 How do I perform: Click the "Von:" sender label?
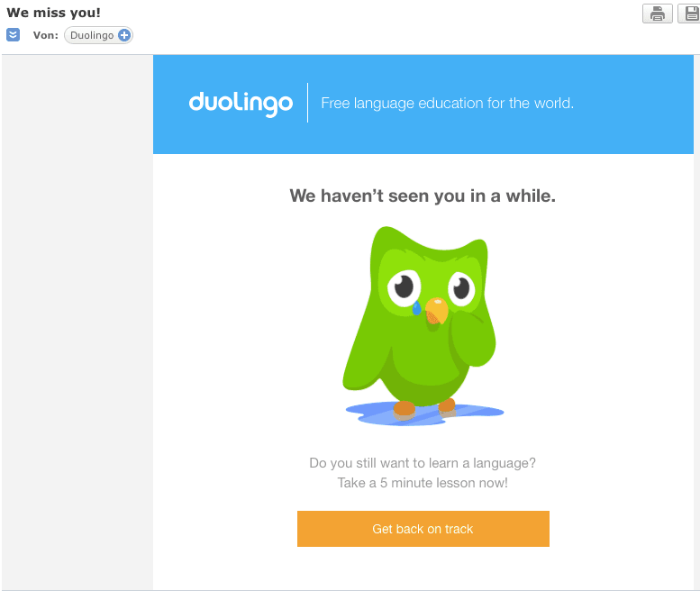[x=46, y=35]
